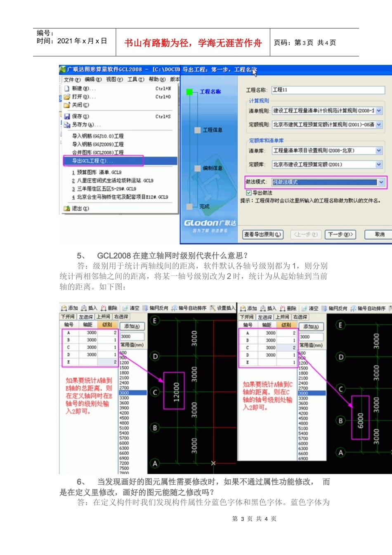Switch to 上开间 tab in left panel

[103, 317]
